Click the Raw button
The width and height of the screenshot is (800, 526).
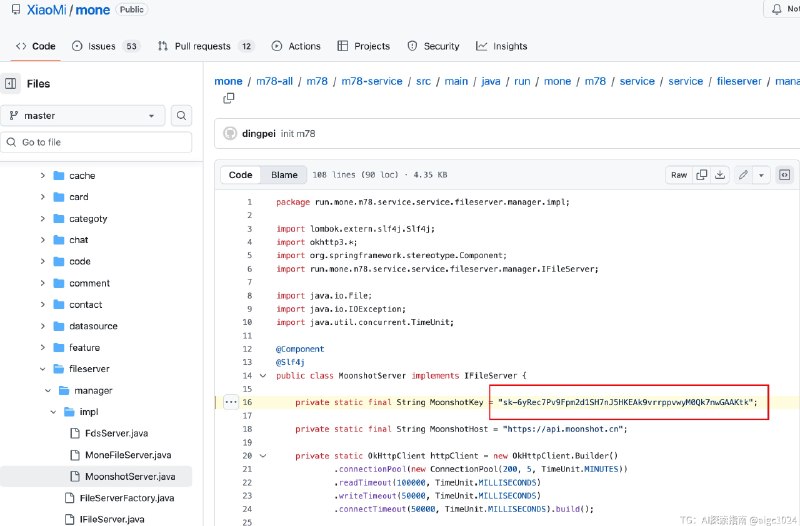679,175
